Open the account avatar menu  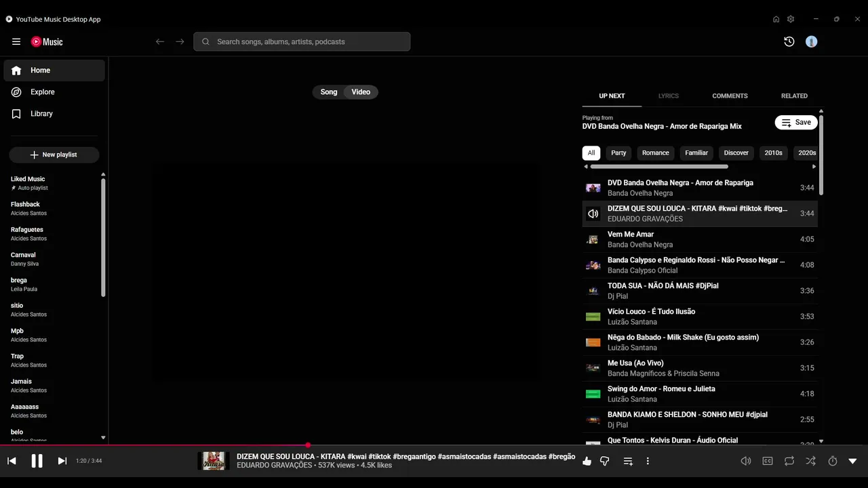click(x=811, y=41)
